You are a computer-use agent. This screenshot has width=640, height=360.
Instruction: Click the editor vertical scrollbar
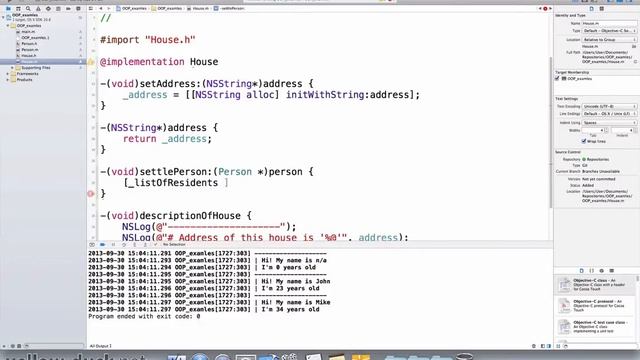click(550, 133)
